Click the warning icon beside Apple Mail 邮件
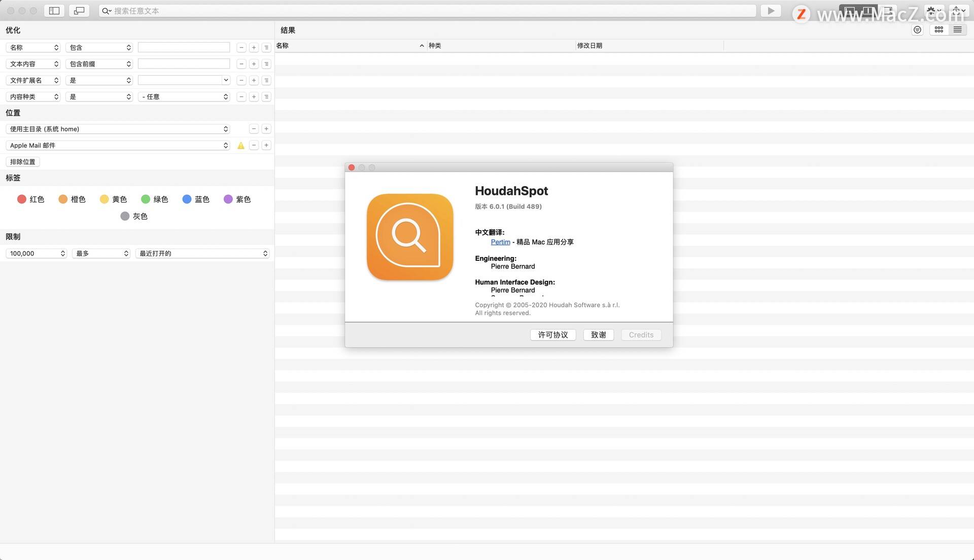The image size is (974, 560). (x=241, y=146)
